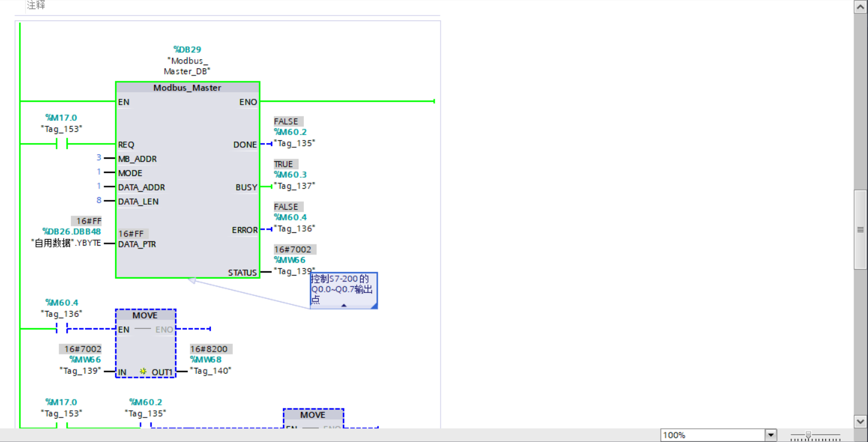Screen dimensions: 868x442
Task: Select the Tag_136 contact feeding the MOVE block
Action: (61, 328)
